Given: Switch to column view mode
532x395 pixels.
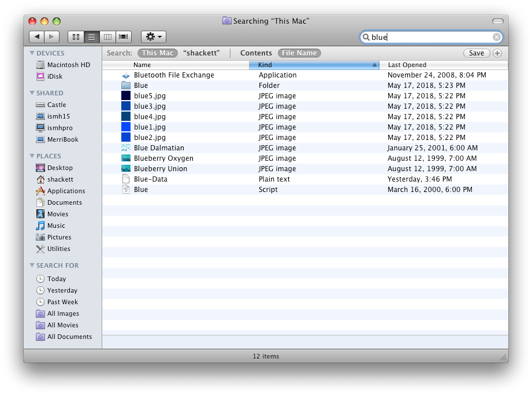Looking at the screenshot, I should [x=107, y=37].
